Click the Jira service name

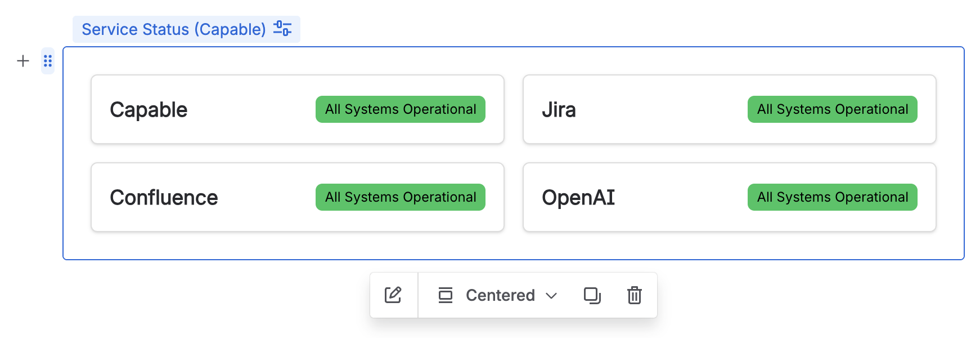click(559, 110)
